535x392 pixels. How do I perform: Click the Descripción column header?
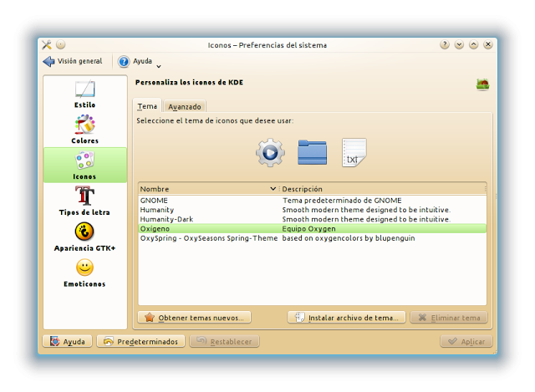click(x=382, y=189)
